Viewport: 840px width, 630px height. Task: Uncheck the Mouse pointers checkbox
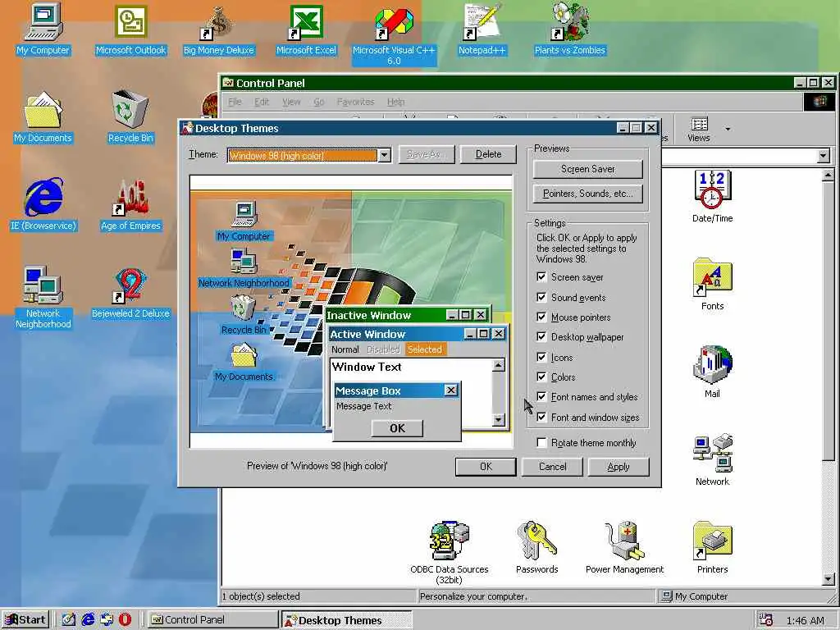click(541, 317)
